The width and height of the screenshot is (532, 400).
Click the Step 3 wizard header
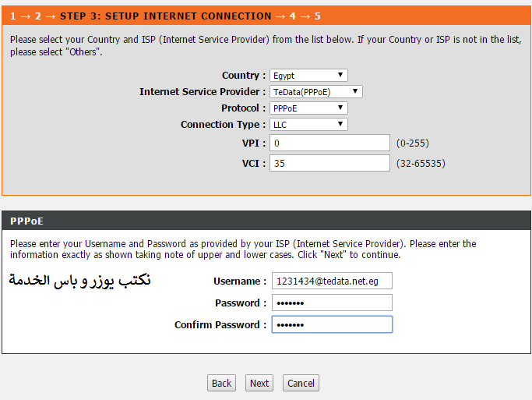[266, 16]
